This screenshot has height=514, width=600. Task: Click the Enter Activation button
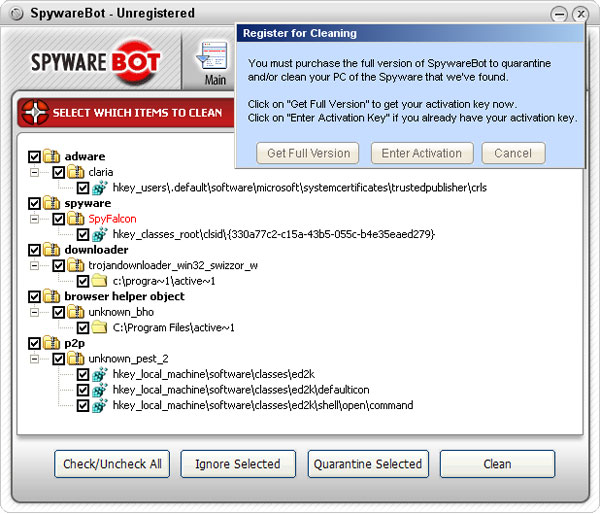[x=422, y=153]
